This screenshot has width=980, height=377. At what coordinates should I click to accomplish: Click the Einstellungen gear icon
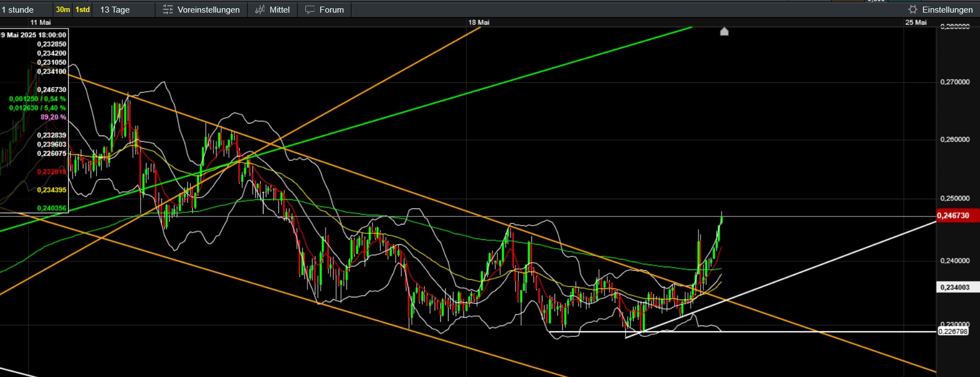click(912, 10)
